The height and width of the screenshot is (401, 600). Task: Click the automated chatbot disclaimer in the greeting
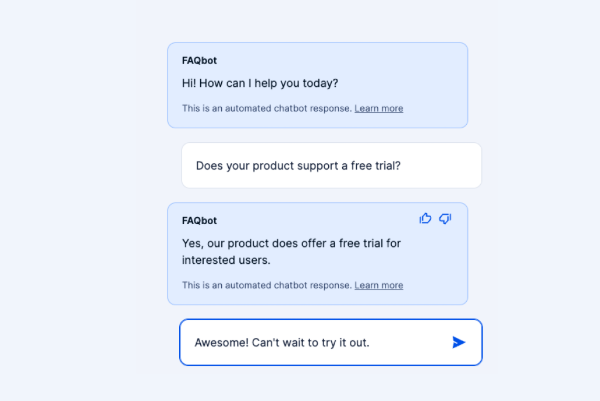point(267,108)
